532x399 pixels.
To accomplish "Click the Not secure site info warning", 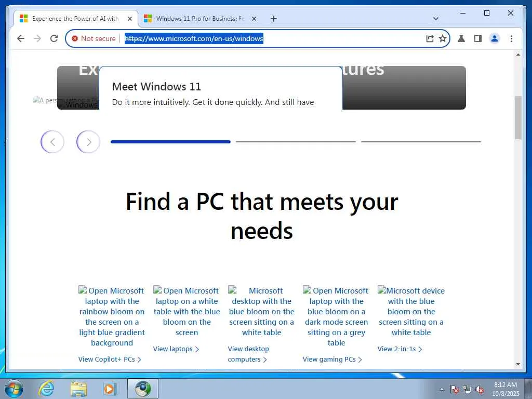I will pyautogui.click(x=94, y=38).
